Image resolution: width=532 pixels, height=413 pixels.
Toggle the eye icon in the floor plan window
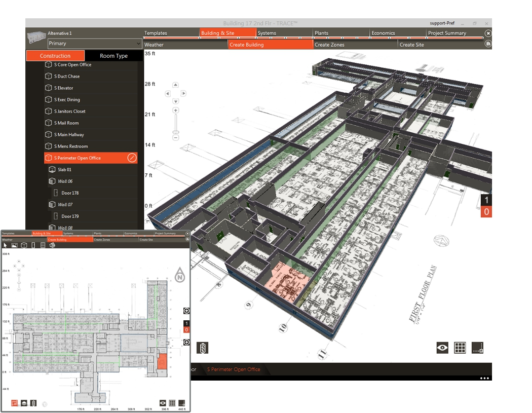pyautogui.click(x=163, y=403)
